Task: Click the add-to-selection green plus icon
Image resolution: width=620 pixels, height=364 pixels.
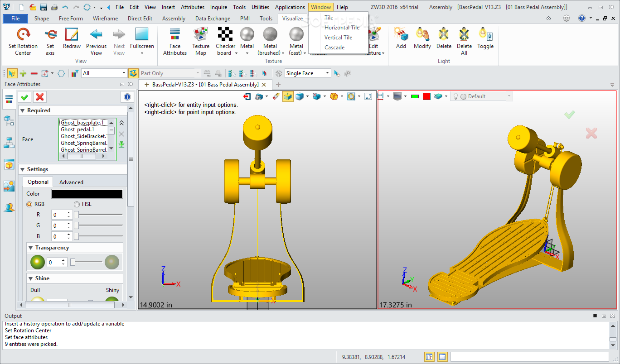Action: point(23,73)
